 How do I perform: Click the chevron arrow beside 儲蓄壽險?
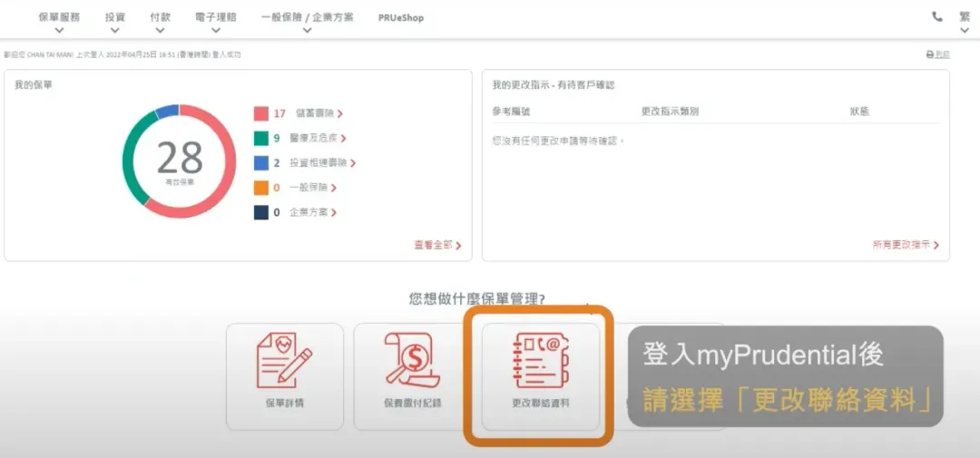click(340, 113)
